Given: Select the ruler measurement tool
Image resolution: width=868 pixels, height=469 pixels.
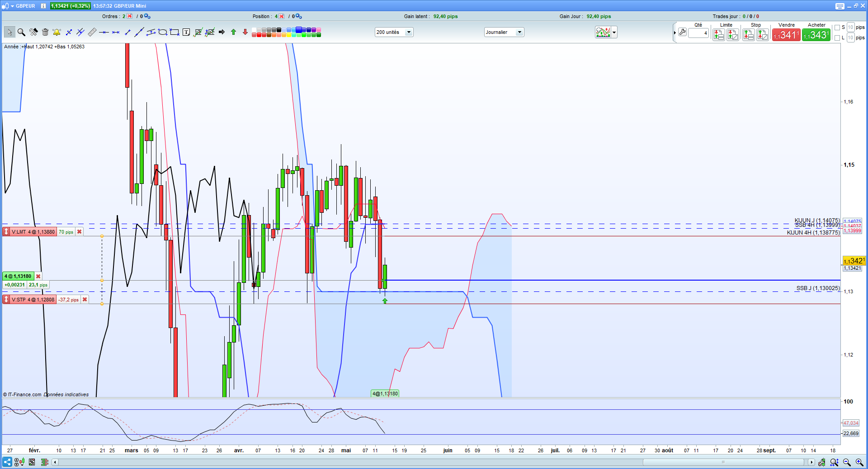Looking at the screenshot, I should [x=92, y=32].
